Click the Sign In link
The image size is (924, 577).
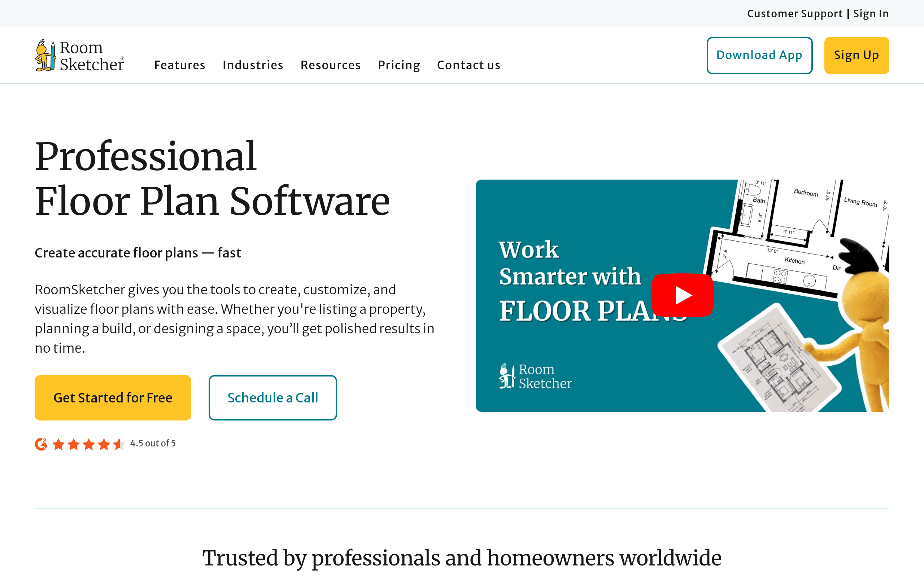871,14
